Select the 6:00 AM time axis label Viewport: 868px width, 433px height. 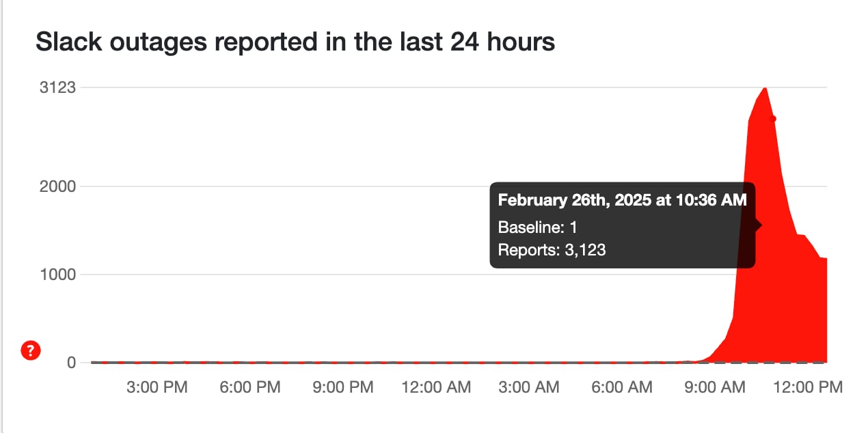tap(621, 387)
